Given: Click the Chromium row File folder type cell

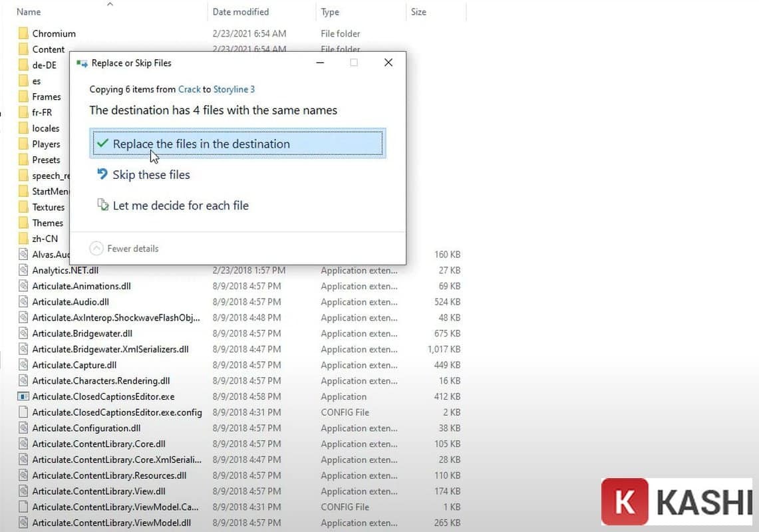Looking at the screenshot, I should click(341, 33).
